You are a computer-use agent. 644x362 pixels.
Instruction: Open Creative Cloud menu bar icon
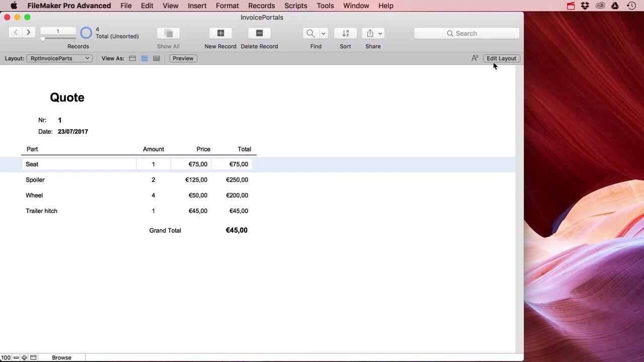(x=600, y=6)
